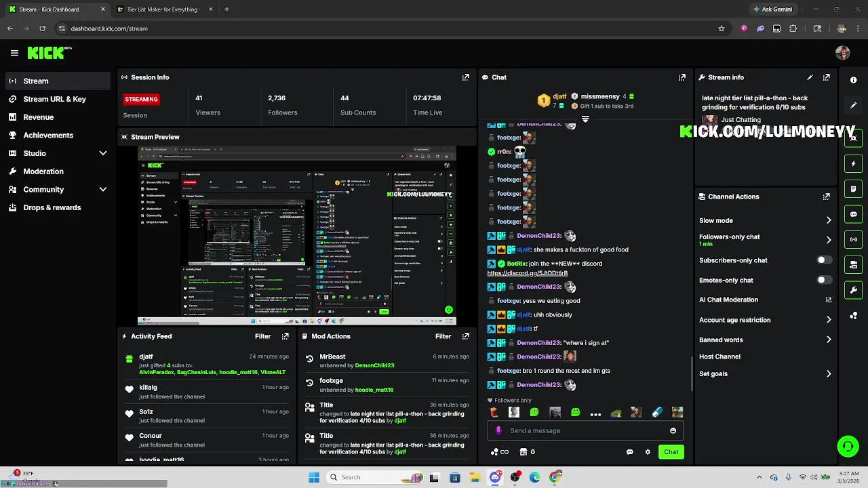Toggle Subscribers-only chat switch
868x488 pixels.
[x=823, y=260]
